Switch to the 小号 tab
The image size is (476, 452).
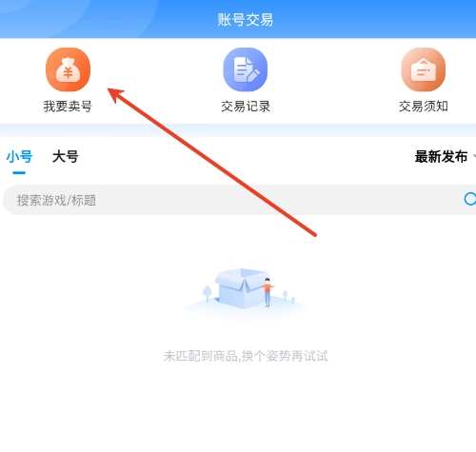coord(19,157)
